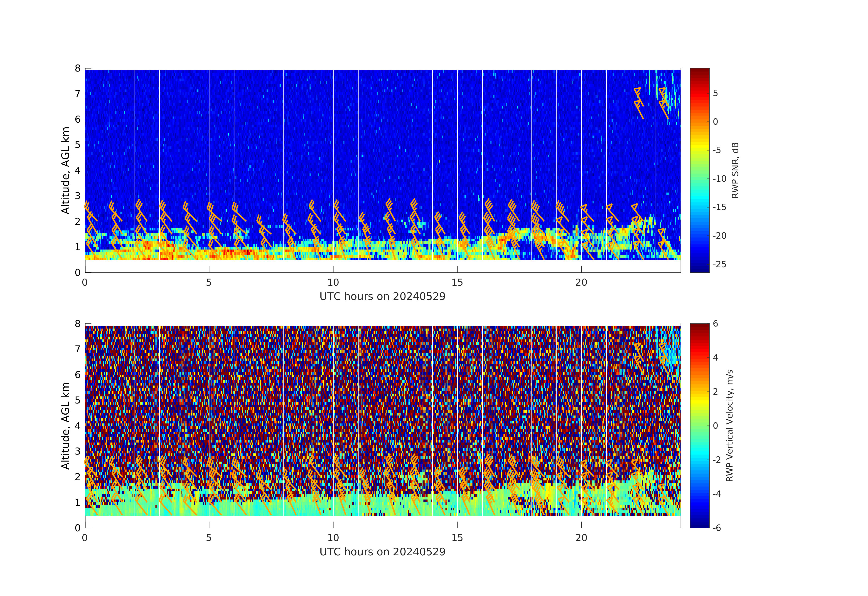868x596 pixels.
Task: Click the top plot's "Altitude, AGL km" axis label
Action: pyautogui.click(x=66, y=170)
